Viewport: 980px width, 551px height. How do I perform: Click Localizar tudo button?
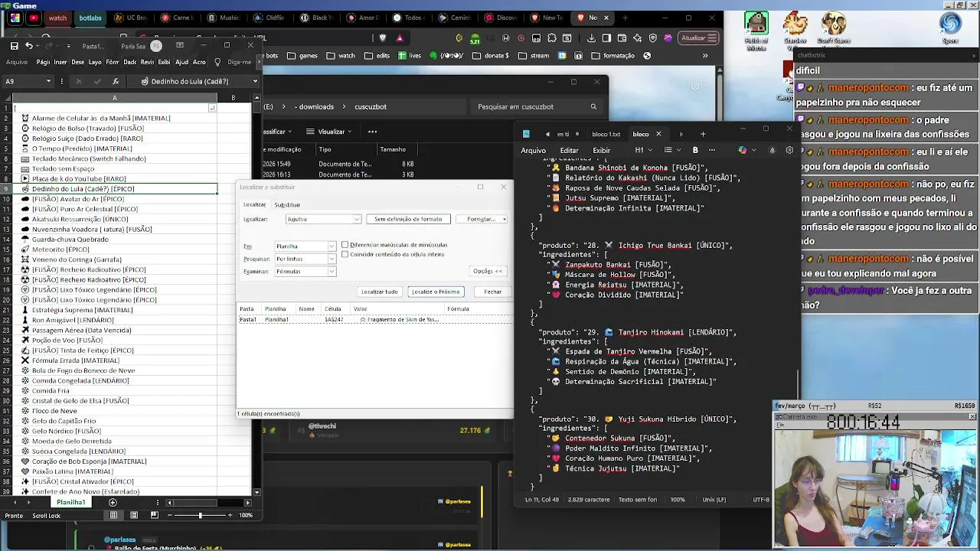380,292
